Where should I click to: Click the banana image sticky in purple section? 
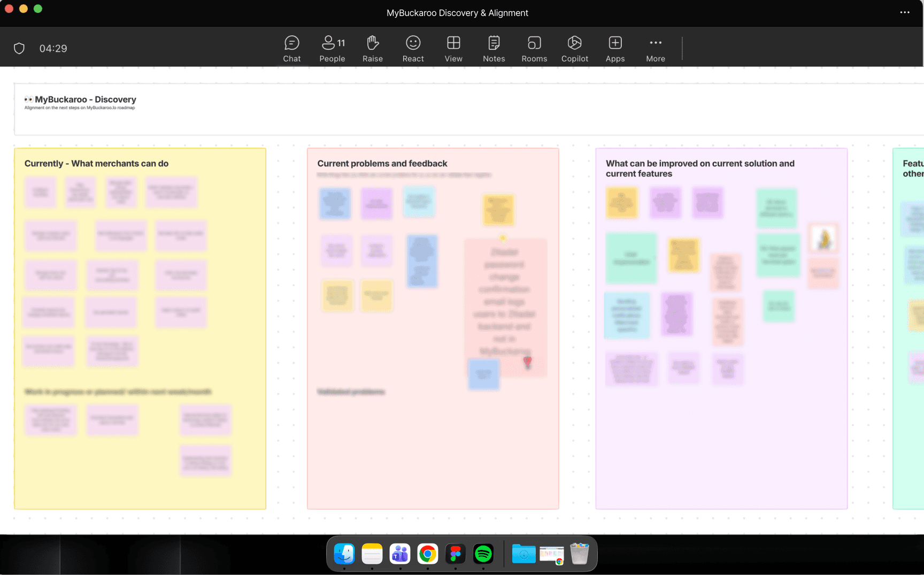tap(823, 238)
